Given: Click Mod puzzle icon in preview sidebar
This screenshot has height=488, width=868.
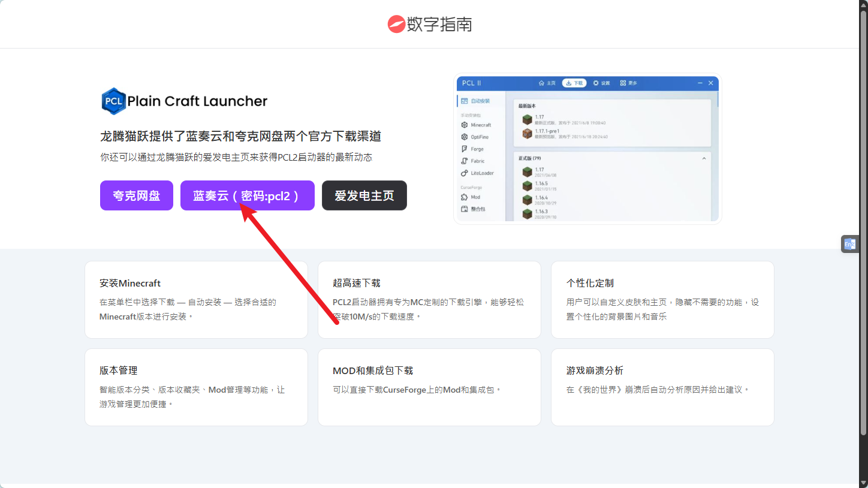Looking at the screenshot, I should point(465,197).
